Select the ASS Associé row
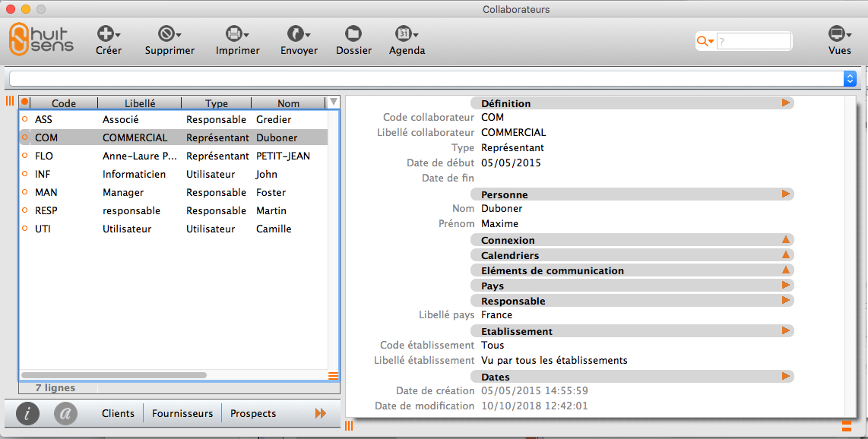 173,119
